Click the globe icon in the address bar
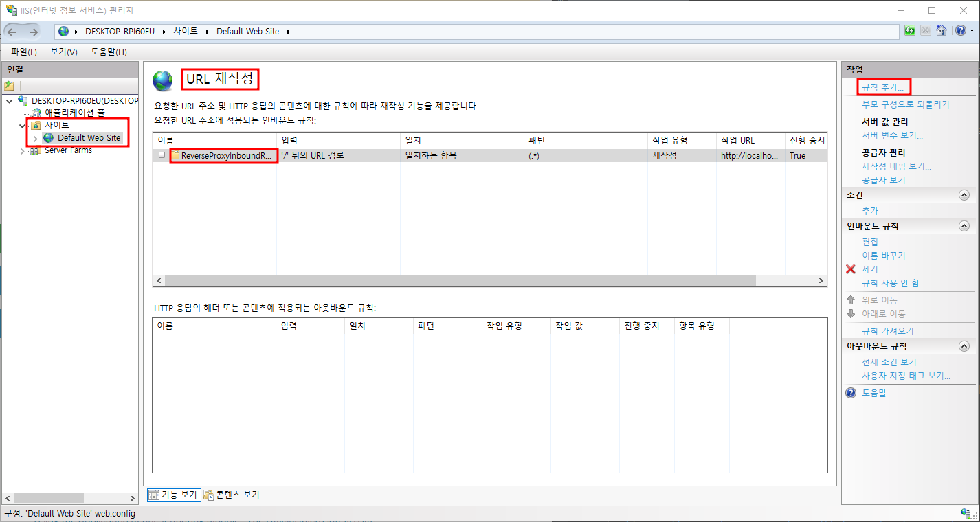 [64, 32]
